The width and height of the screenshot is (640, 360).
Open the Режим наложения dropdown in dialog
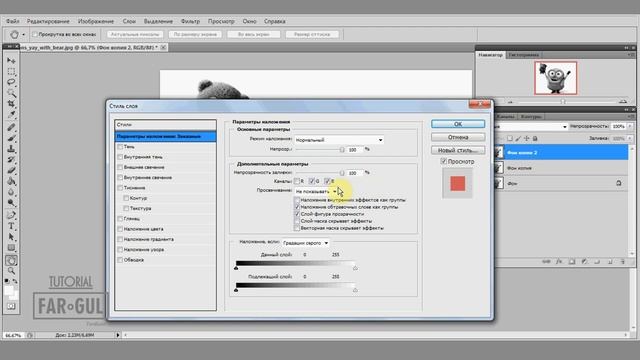point(339,140)
